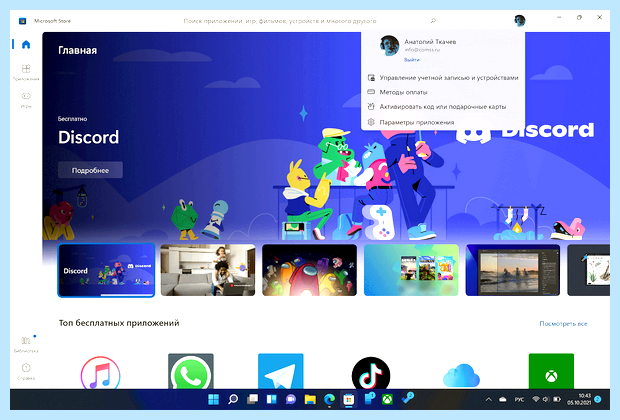Open Управление учетной записью и устройствами
The height and width of the screenshot is (420, 620).
tap(443, 78)
